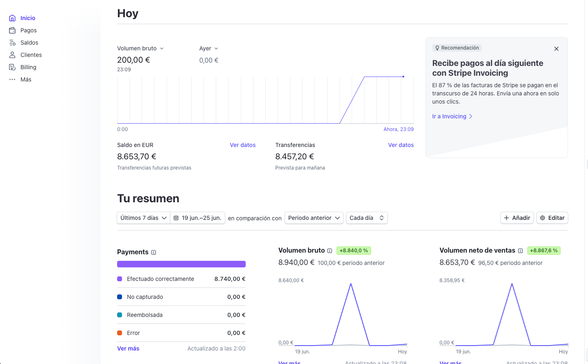Click the lightbulb on the Recomendación badge
Viewport: 588px width, 364px height.
437,47
